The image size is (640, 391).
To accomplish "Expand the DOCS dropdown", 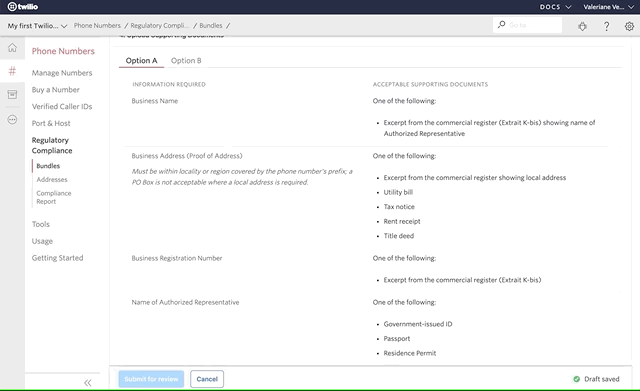I will (x=555, y=7).
